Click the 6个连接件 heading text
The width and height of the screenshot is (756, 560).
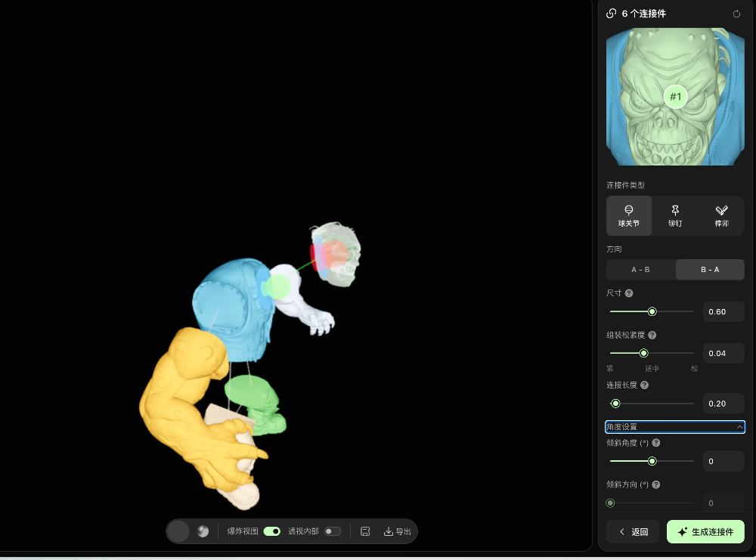click(643, 14)
